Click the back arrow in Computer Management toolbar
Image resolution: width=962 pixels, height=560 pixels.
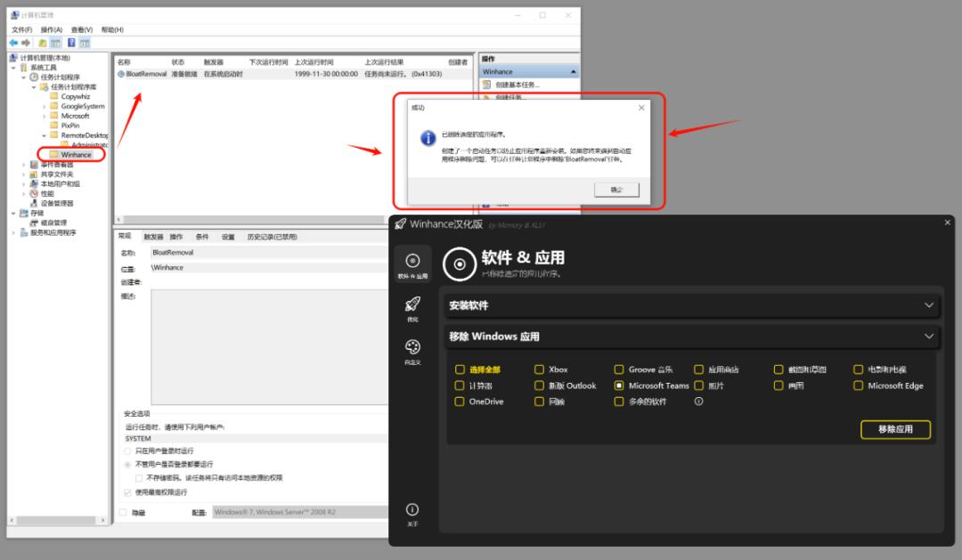click(x=13, y=43)
